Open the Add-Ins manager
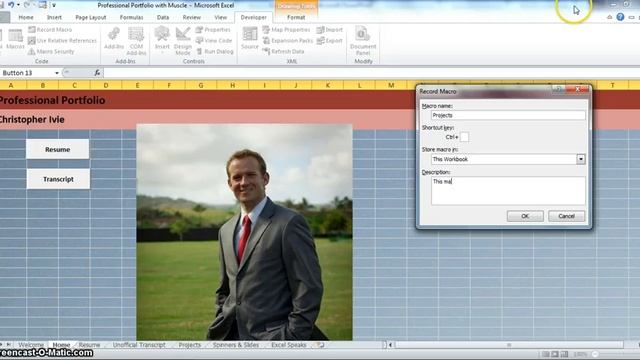Viewport: 640px width, 360px height. [x=114, y=39]
